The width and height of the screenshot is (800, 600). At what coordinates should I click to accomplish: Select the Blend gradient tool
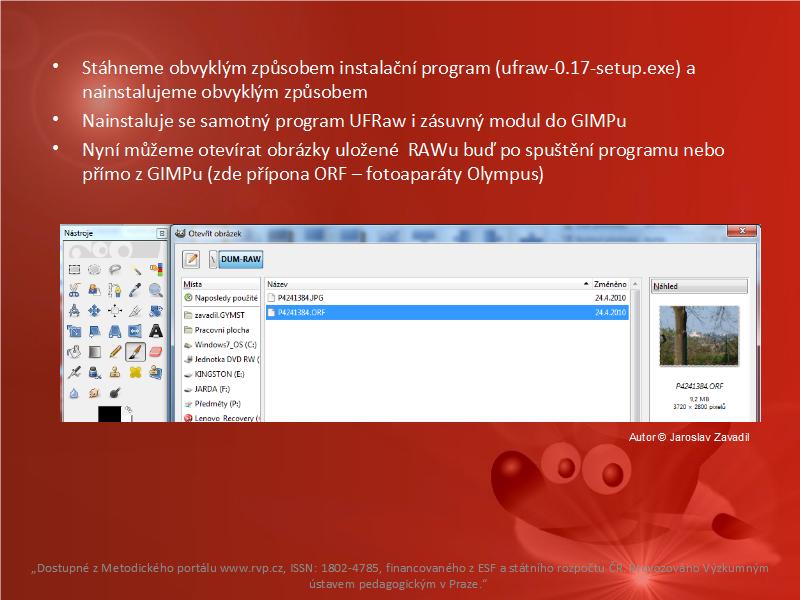coord(94,352)
